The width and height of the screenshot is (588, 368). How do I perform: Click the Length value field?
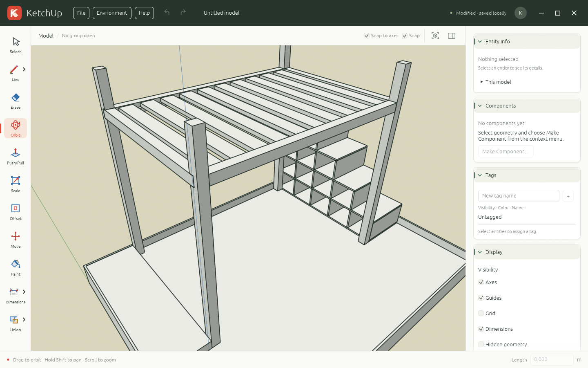tap(552, 359)
